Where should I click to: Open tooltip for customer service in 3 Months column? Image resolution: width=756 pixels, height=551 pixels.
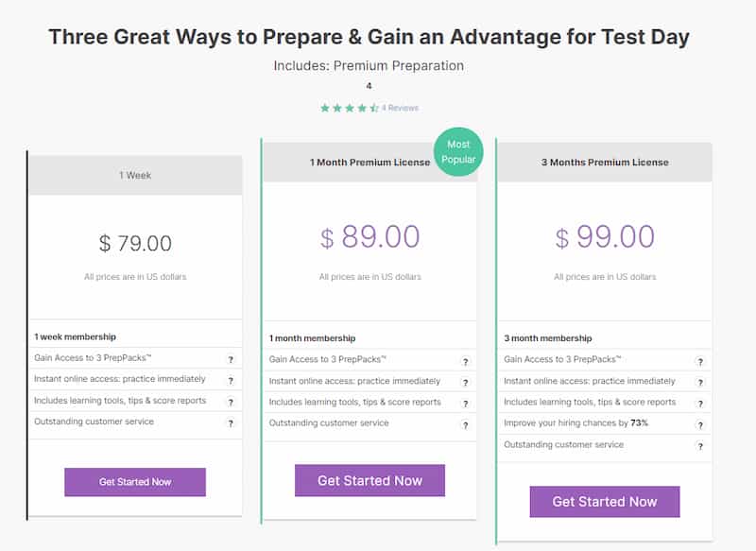(699, 445)
